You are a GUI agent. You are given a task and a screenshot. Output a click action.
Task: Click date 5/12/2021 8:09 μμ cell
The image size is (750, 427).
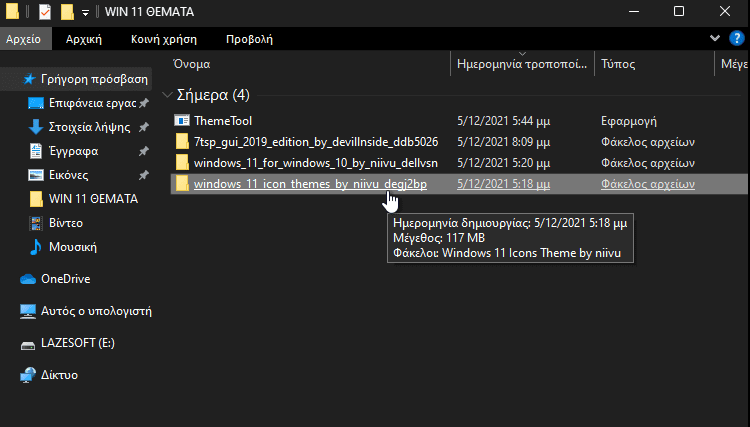pos(503,142)
